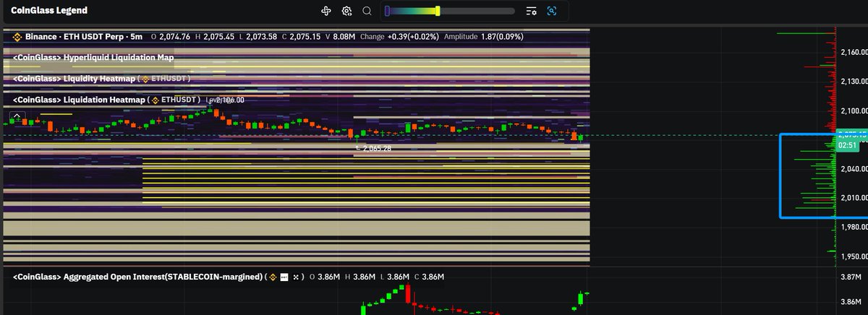Click the 3.87M open interest axis label
Screen dimensions: 868x315
[852, 277]
